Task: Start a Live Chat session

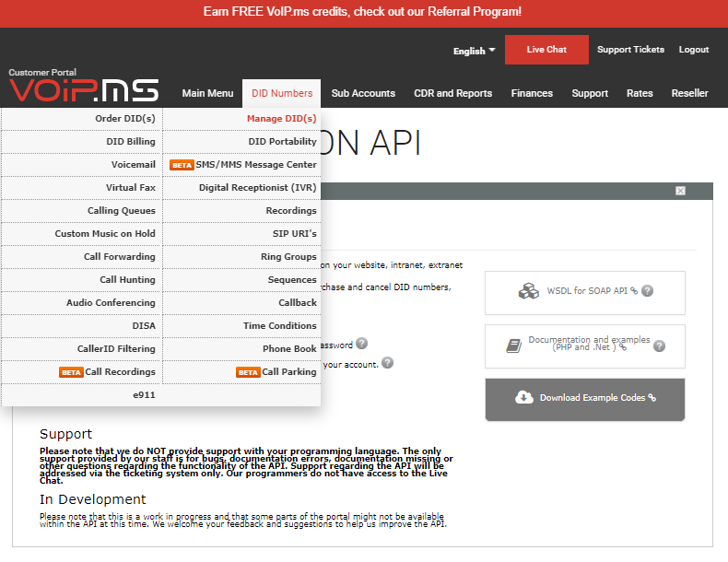Action: (546, 50)
